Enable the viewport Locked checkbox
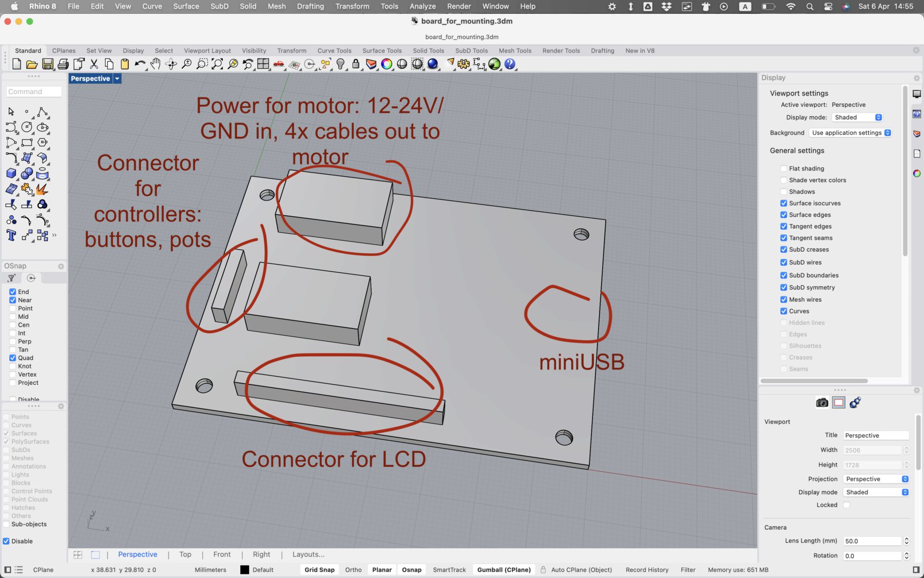The image size is (924, 578). tap(846, 505)
